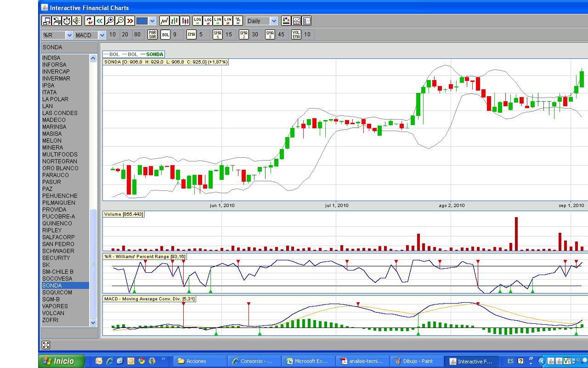The image size is (588, 368).
Task: Select RIPLEY in the ticker list
Action: click(x=65, y=230)
